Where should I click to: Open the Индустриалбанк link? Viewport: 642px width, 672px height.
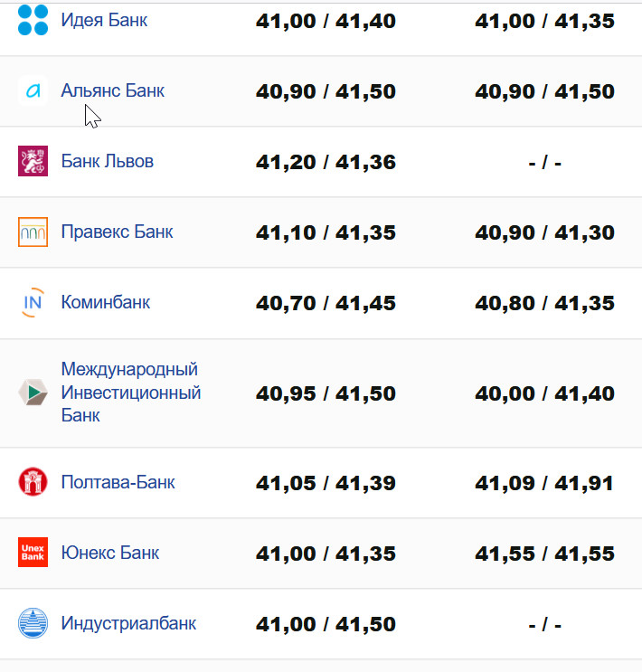point(128,623)
